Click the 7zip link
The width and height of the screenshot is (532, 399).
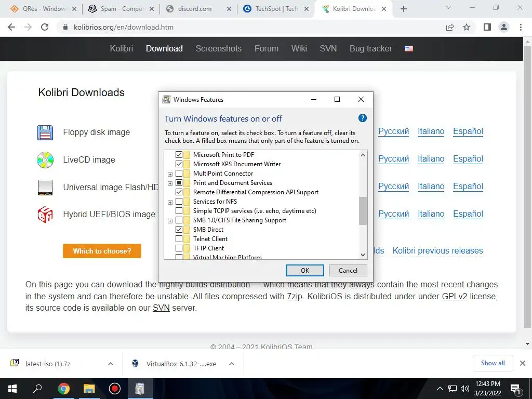coord(295,296)
